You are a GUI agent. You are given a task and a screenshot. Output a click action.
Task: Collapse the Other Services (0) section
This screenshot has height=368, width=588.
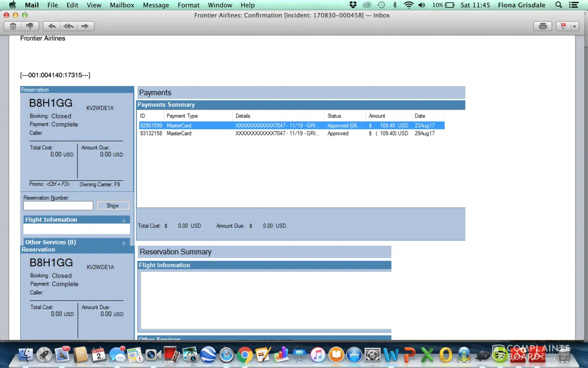coord(124,243)
